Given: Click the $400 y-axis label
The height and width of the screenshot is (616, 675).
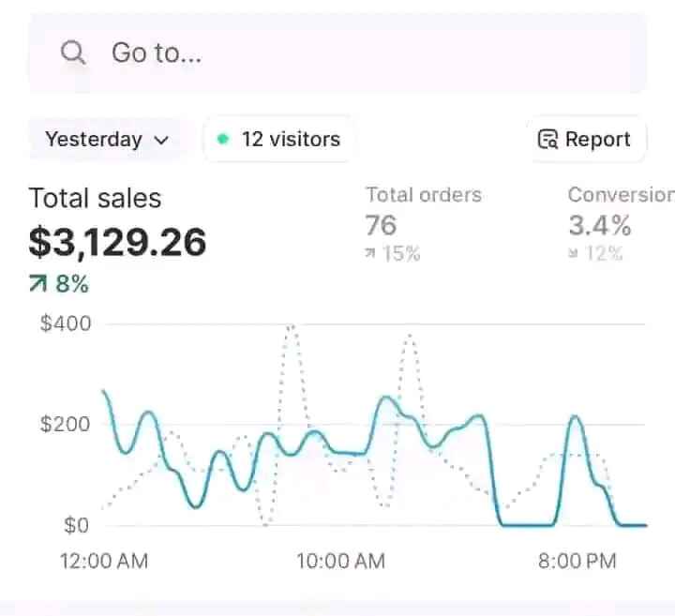Looking at the screenshot, I should click(x=65, y=324).
